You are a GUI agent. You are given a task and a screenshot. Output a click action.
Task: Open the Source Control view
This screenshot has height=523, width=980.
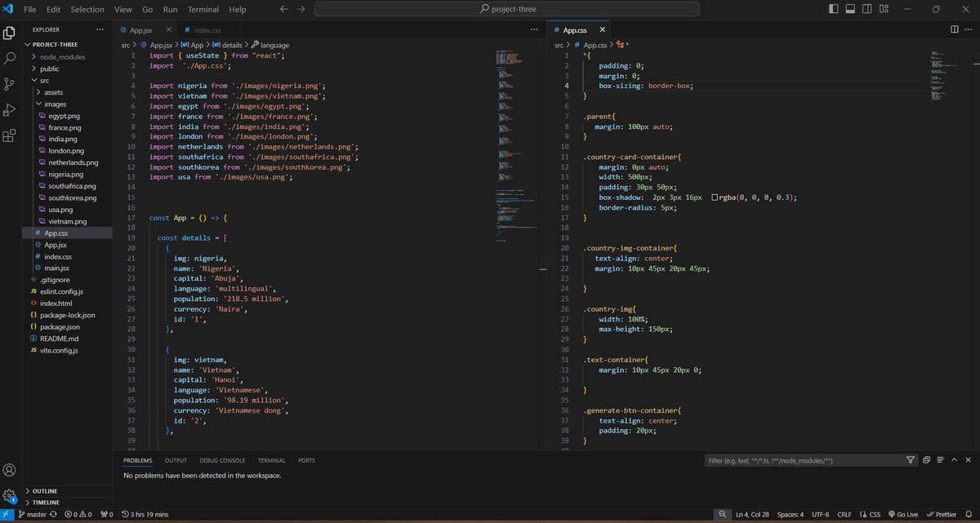click(10, 84)
